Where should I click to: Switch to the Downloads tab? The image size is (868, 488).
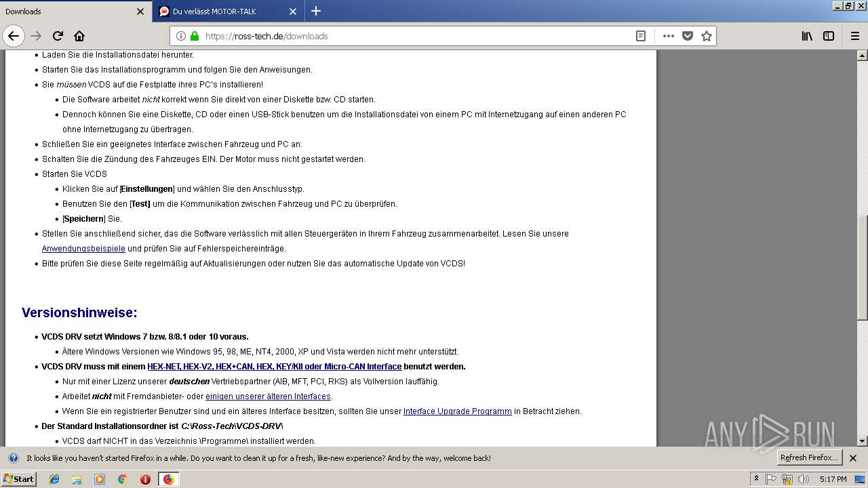pyautogui.click(x=75, y=12)
